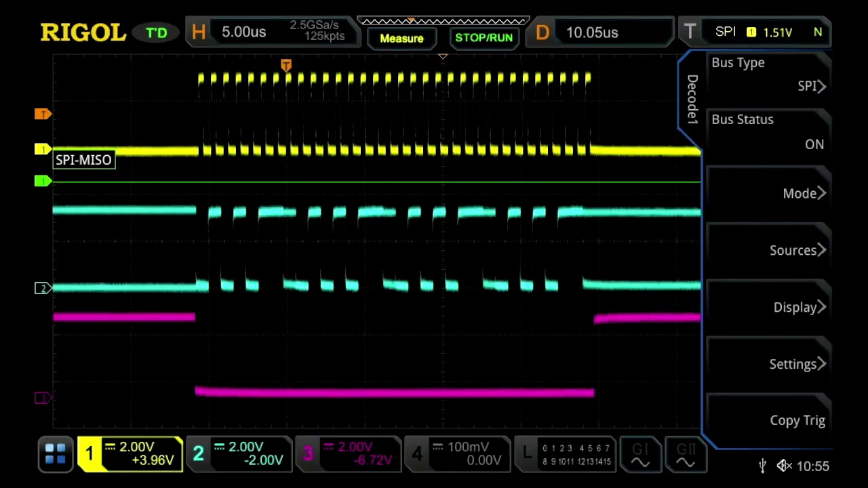Open the function navigation grid icon

pos(55,453)
